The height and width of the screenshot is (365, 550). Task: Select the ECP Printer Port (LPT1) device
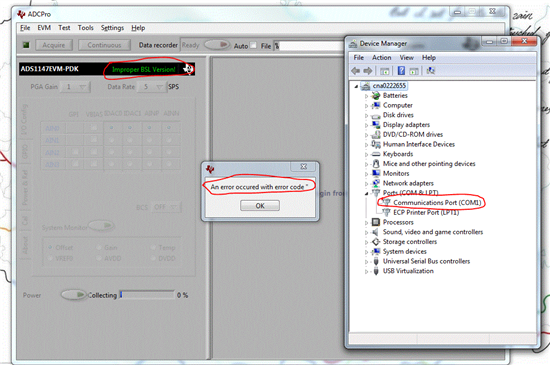[426, 212]
